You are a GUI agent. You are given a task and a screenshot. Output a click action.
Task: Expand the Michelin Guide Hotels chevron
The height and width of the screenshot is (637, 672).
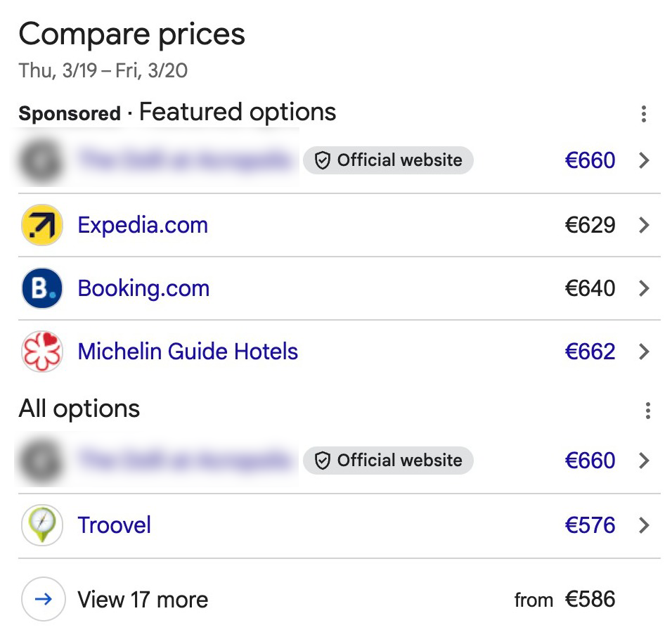tap(644, 352)
